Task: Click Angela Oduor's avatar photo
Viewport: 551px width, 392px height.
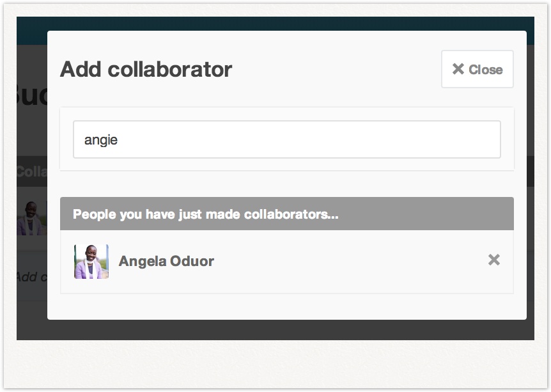Action: (91, 262)
